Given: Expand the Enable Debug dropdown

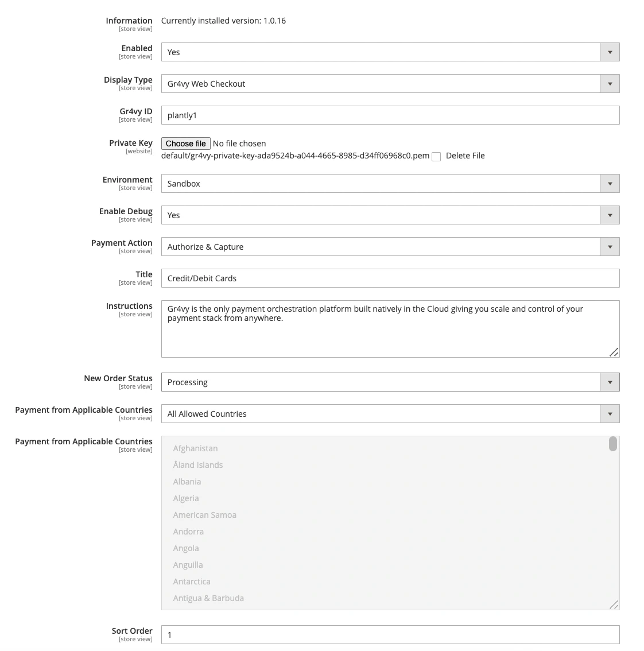Looking at the screenshot, I should coord(610,215).
